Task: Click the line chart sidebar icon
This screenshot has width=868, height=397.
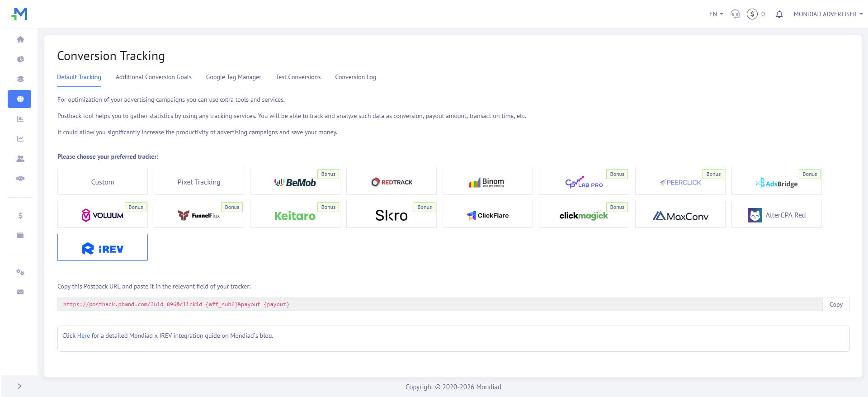Action: point(20,139)
